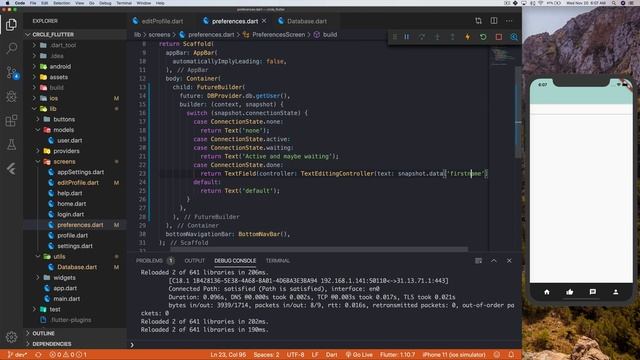Image resolution: width=640 pixels, height=360 pixels.
Task: Select iPhone 11 device in status bar
Action: (453, 355)
